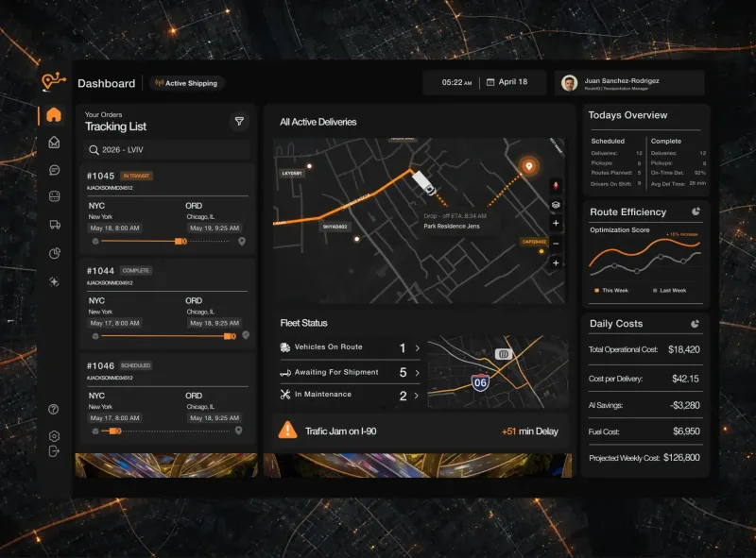The height and width of the screenshot is (558, 756).
Task: Click the traffic warning triangle icon
Action: pyautogui.click(x=287, y=430)
